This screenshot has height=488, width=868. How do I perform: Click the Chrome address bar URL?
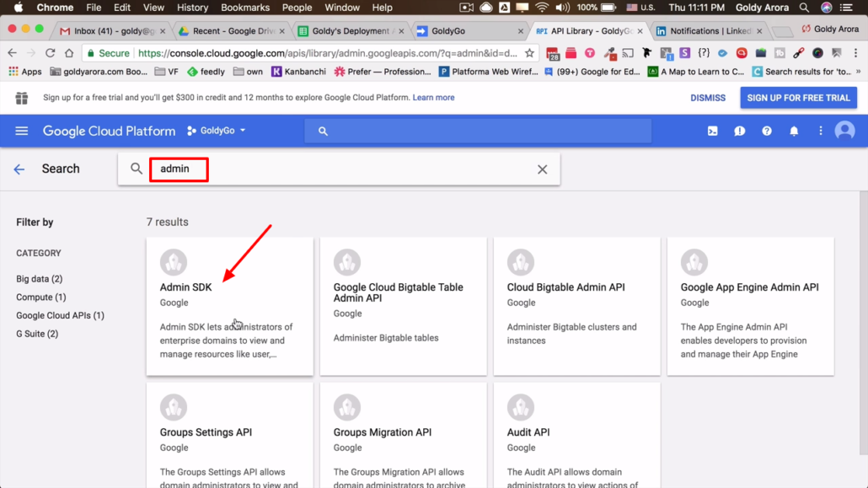(x=327, y=53)
